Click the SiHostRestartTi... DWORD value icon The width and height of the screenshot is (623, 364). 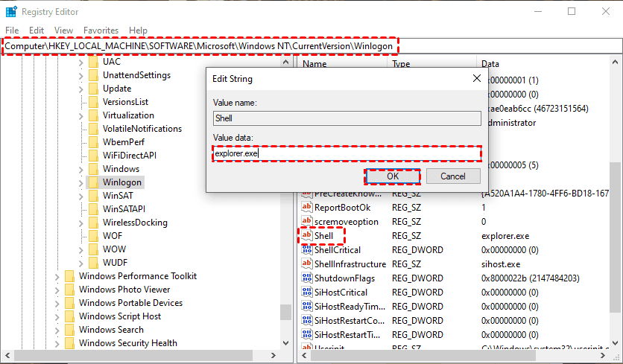click(x=307, y=335)
